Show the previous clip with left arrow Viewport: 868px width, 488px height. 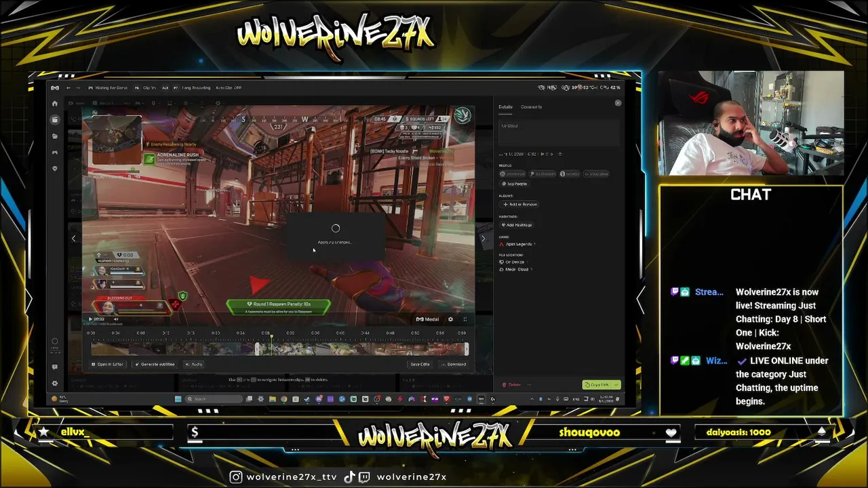tap(74, 238)
